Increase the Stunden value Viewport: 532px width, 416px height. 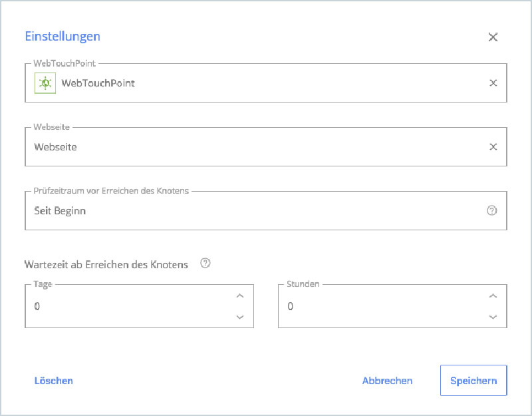coord(493,296)
